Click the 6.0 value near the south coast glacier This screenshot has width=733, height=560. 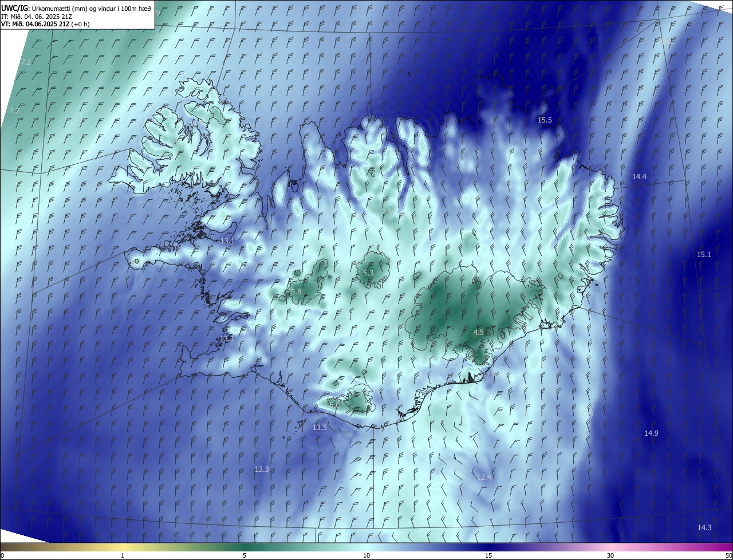tap(335, 405)
